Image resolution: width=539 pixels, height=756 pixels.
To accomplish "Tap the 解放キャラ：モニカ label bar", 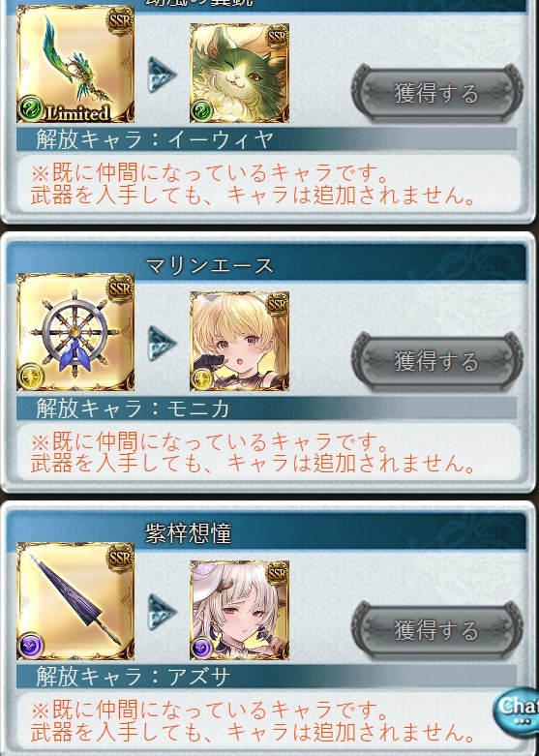I will pos(266,408).
